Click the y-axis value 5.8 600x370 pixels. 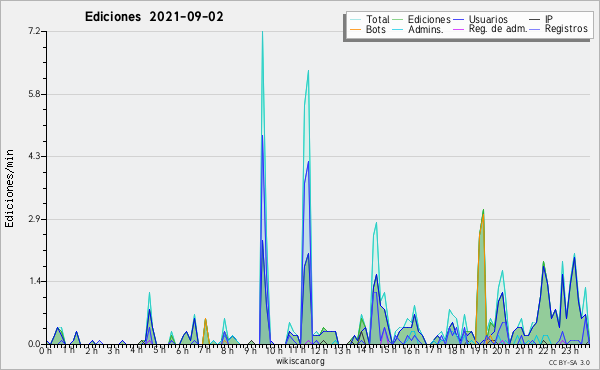click(x=34, y=94)
